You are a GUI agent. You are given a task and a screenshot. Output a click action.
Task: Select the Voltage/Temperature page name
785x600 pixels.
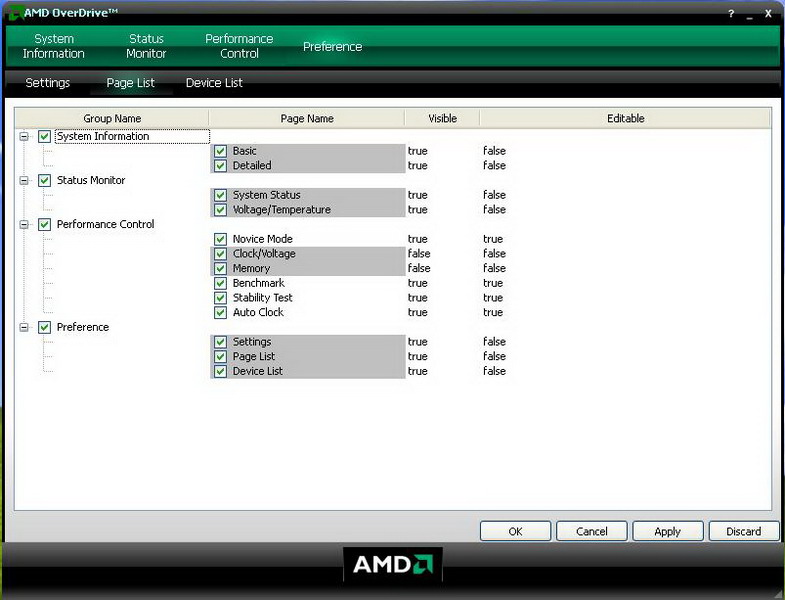282,210
